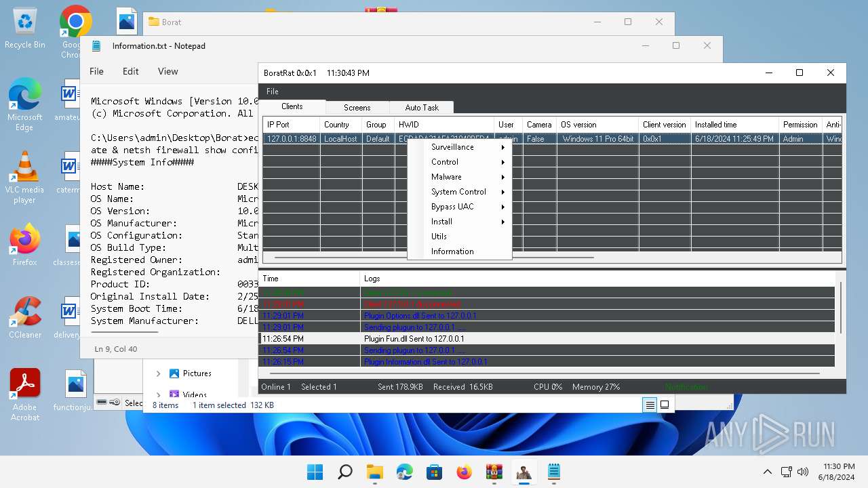Open CCleaner desktop shortcut
The image size is (868, 488).
click(x=25, y=318)
